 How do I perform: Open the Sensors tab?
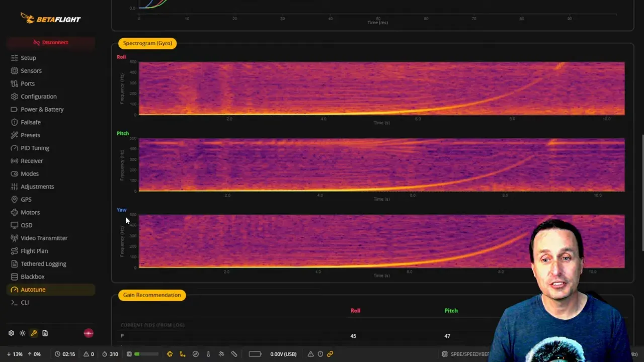[50, 71]
